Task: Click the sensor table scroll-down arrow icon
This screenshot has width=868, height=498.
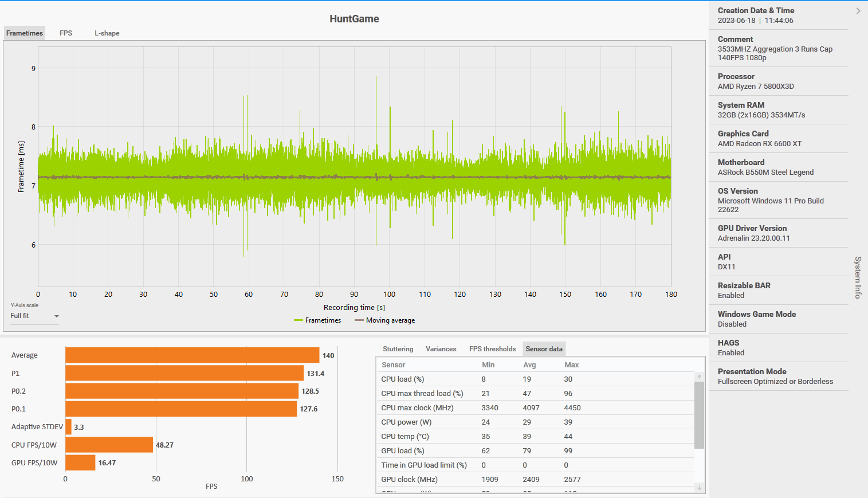Action: coord(698,488)
